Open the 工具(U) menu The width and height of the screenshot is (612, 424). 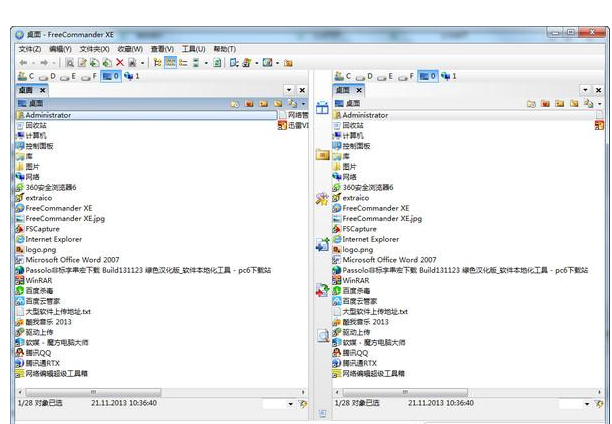tap(193, 49)
